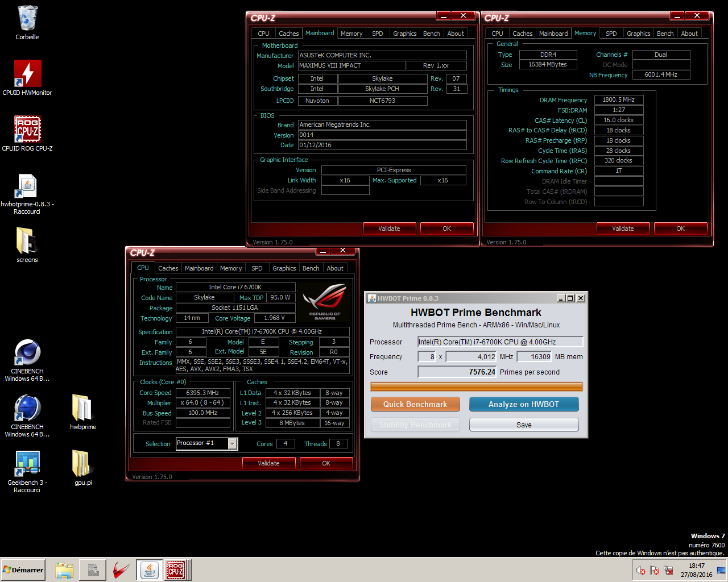Start the Quick Benchmark in HWBOT Prime
The height and width of the screenshot is (582, 728).
[x=415, y=404]
